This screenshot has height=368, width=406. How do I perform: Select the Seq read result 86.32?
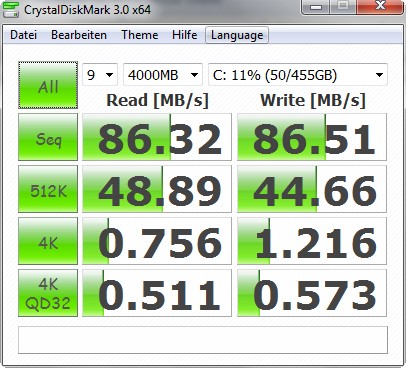pyautogui.click(x=157, y=137)
